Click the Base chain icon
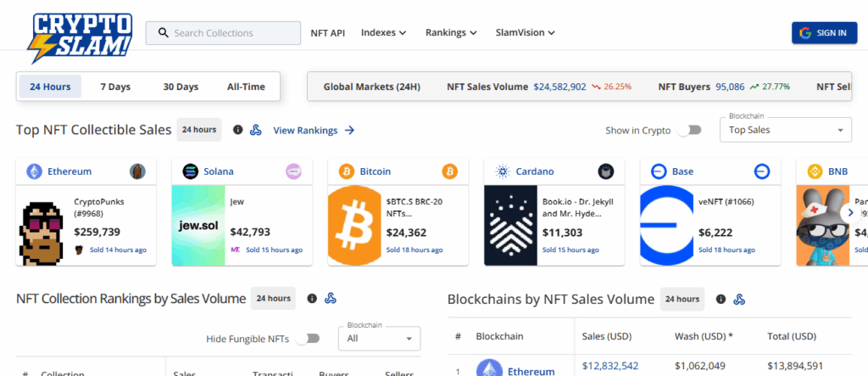The image size is (868, 376). [659, 171]
